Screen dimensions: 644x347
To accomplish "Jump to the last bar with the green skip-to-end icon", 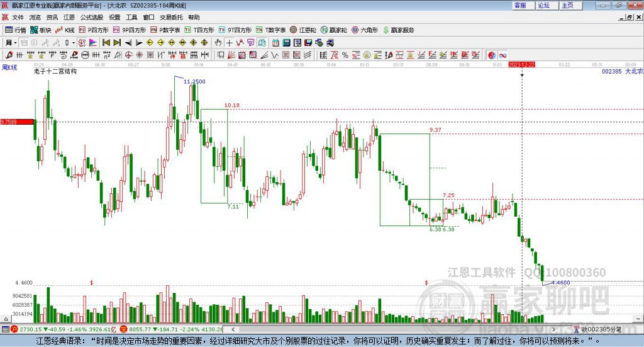I will point(117,43).
